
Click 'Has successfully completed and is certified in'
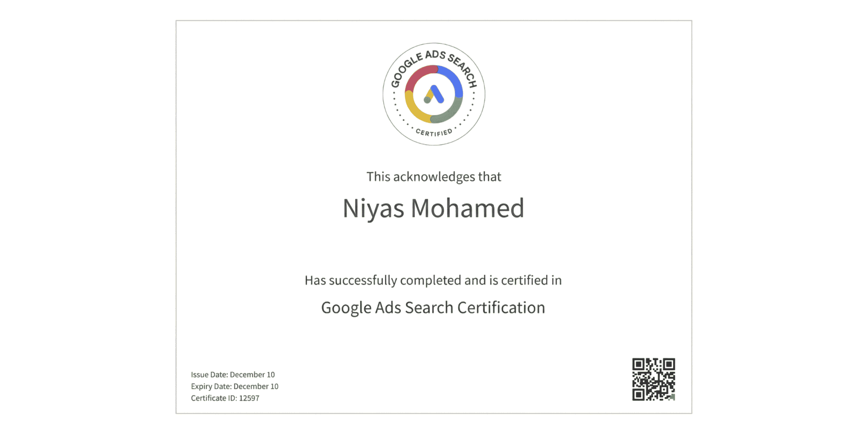pos(433,280)
